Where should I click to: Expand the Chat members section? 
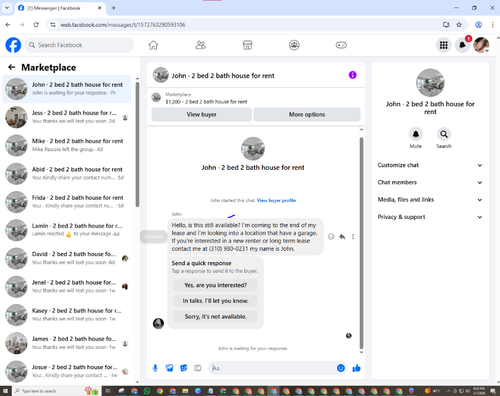point(430,182)
